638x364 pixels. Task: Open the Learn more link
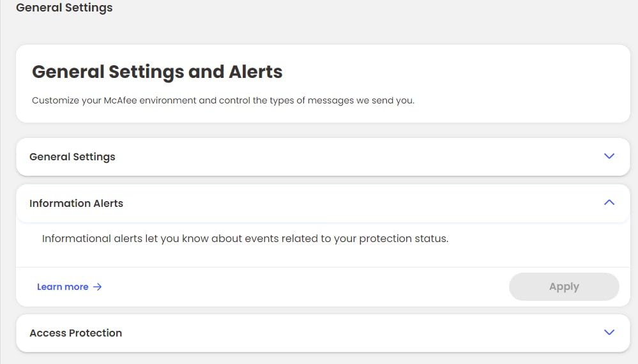pyautogui.click(x=63, y=287)
